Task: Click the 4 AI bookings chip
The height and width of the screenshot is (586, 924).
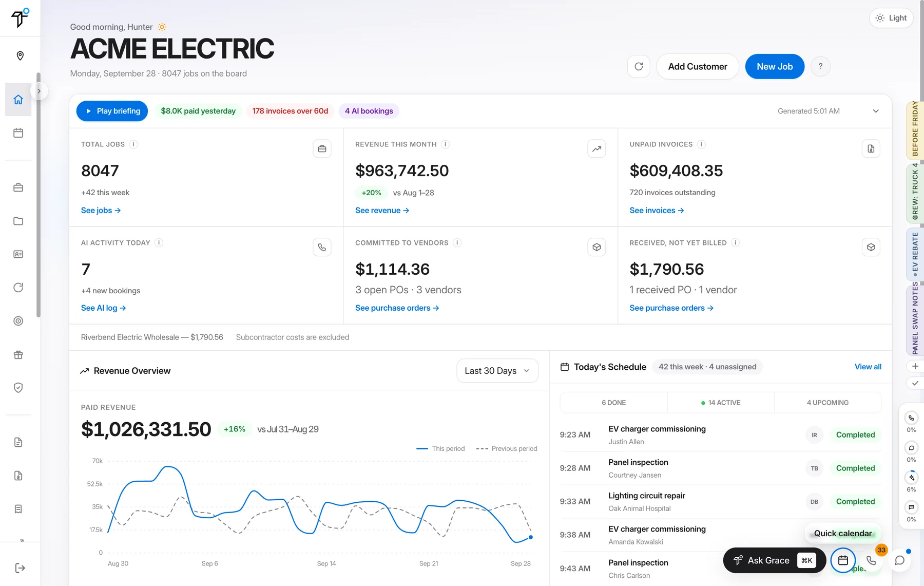Action: [x=369, y=111]
